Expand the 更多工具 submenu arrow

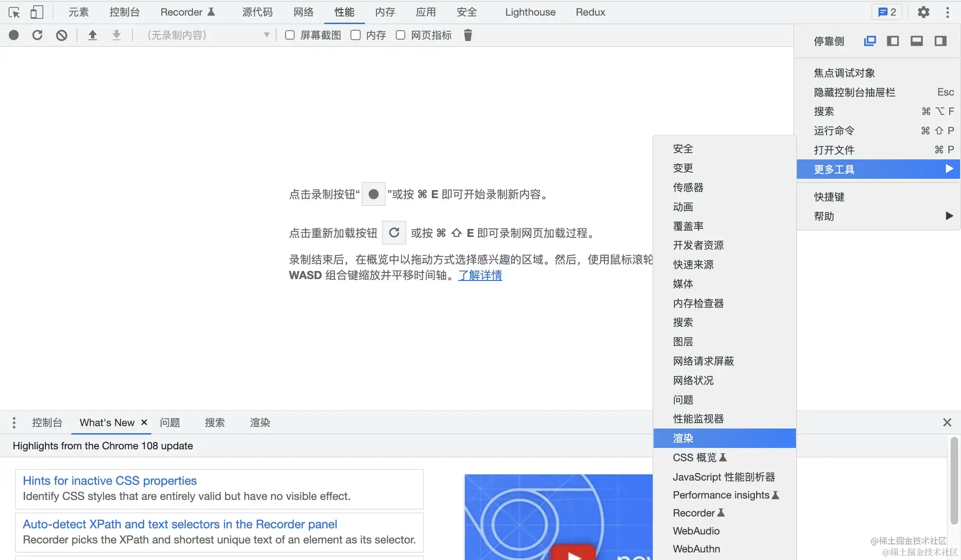pyautogui.click(x=949, y=169)
